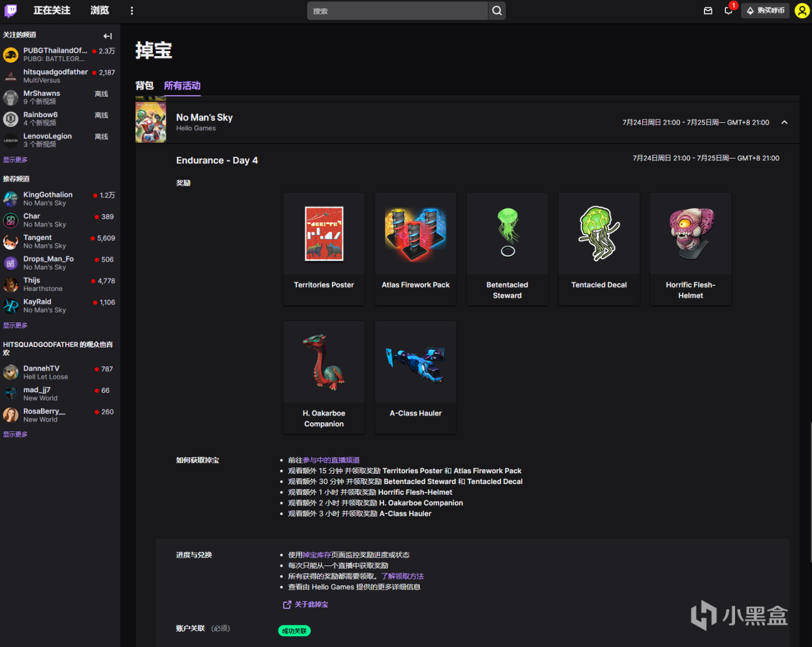The width and height of the screenshot is (812, 647).
Task: Open DannehTV channel avatar
Action: point(11,372)
